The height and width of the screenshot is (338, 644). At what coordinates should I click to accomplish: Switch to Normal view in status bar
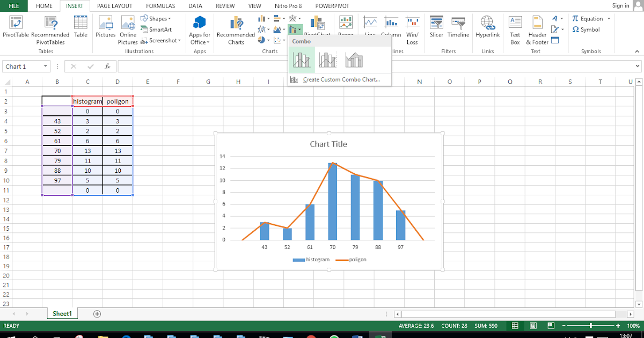pos(515,326)
